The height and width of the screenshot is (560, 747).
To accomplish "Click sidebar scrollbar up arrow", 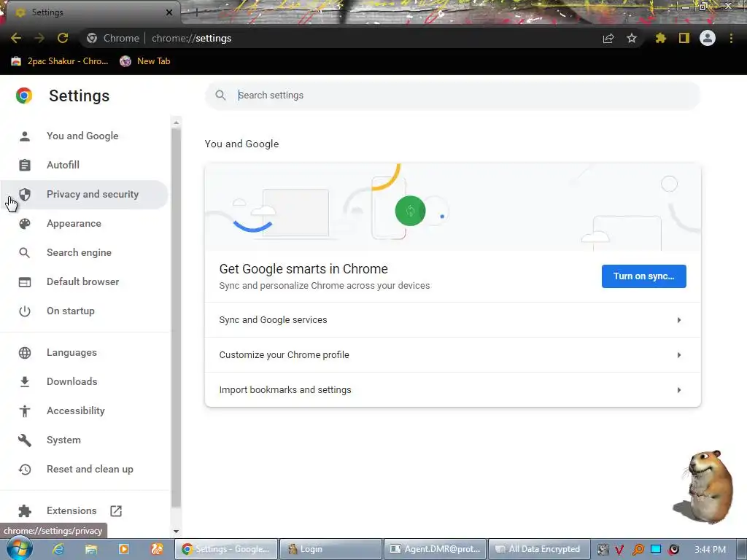I will click(177, 122).
